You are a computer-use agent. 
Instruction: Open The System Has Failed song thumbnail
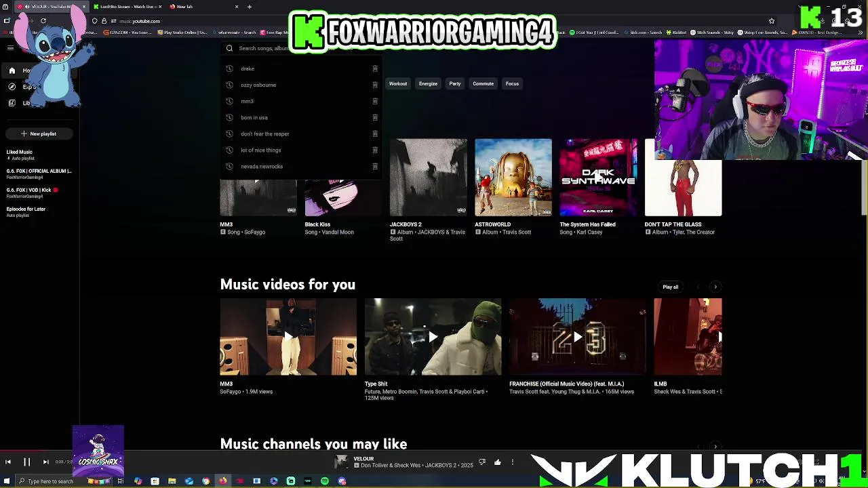tap(598, 178)
